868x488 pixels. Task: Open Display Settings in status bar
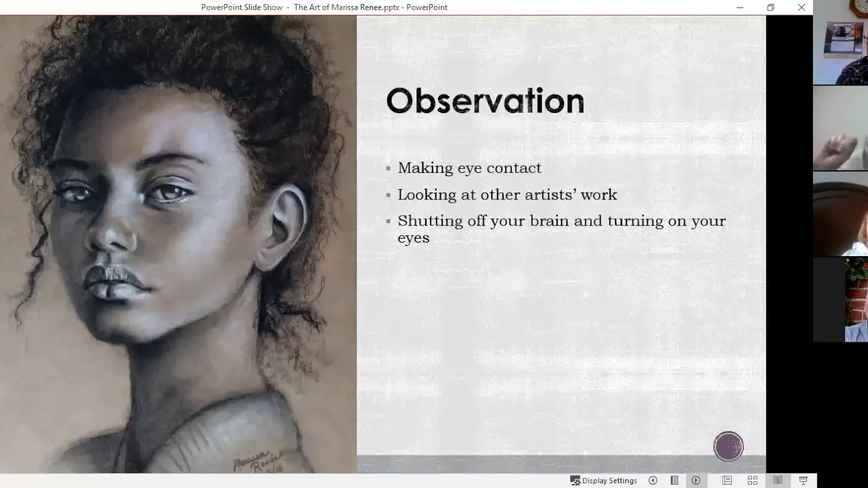coord(604,481)
